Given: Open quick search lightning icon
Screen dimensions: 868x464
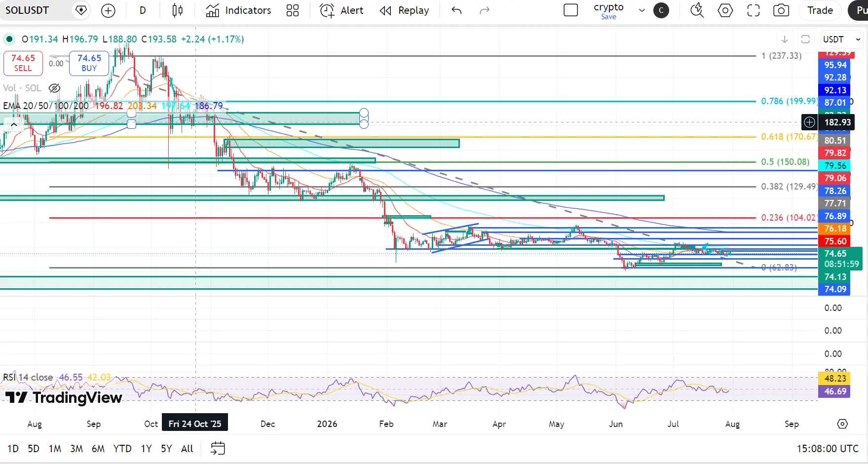Looking at the screenshot, I should tap(697, 10).
